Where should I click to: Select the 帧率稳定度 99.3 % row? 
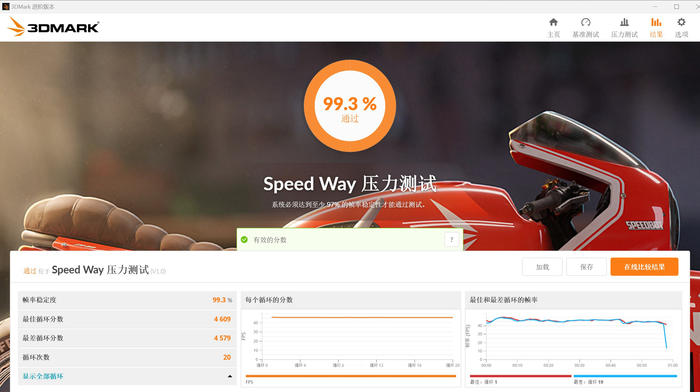(127, 300)
